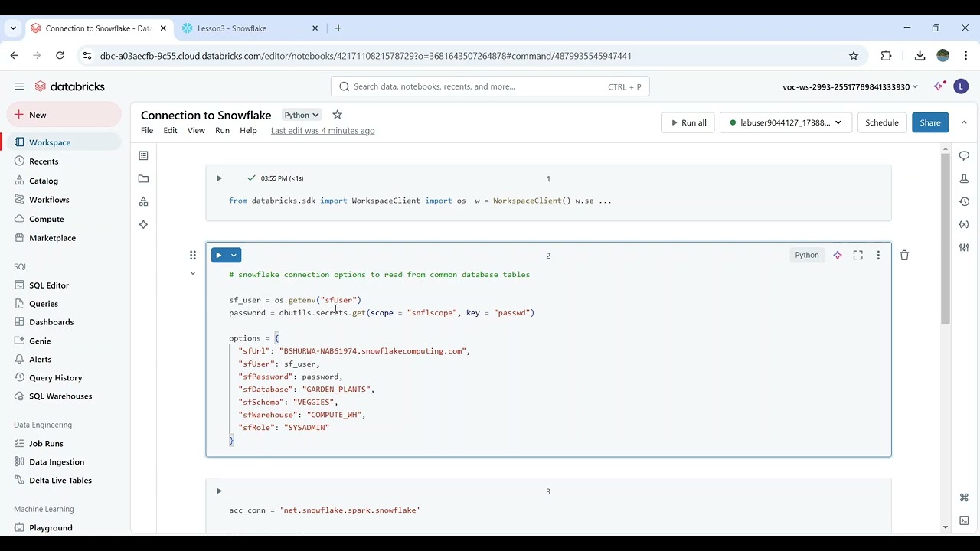The width and height of the screenshot is (980, 551).
Task: Open a new browser tab
Action: click(338, 28)
